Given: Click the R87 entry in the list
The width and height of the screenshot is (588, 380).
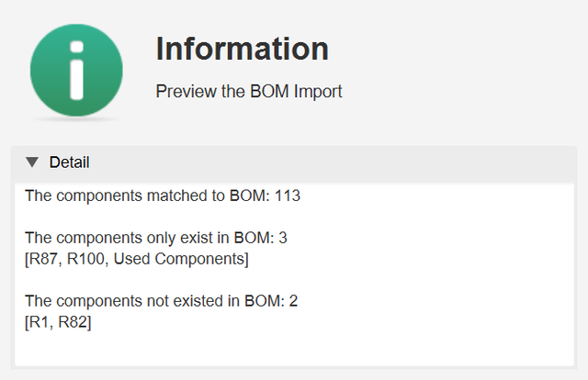Looking at the screenshot, I should (x=43, y=259).
